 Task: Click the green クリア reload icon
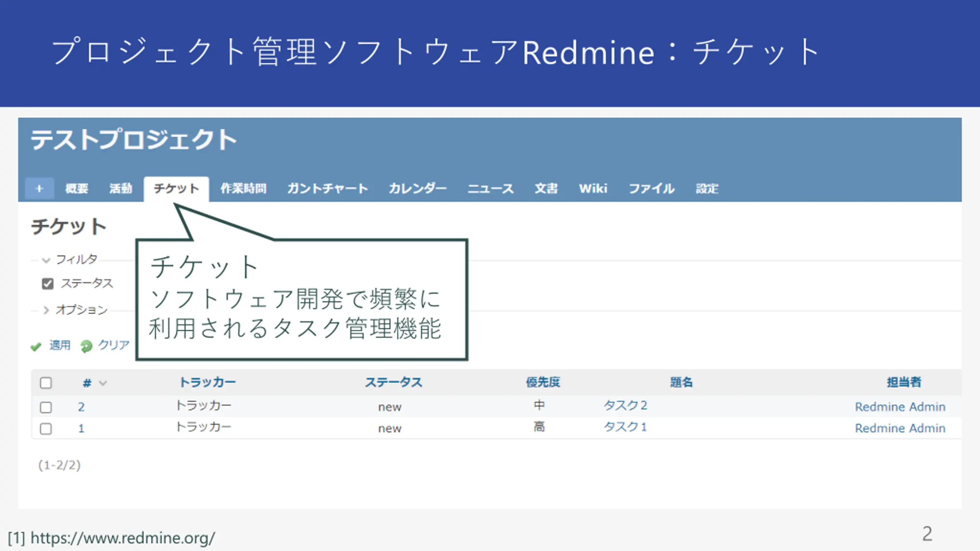[87, 346]
